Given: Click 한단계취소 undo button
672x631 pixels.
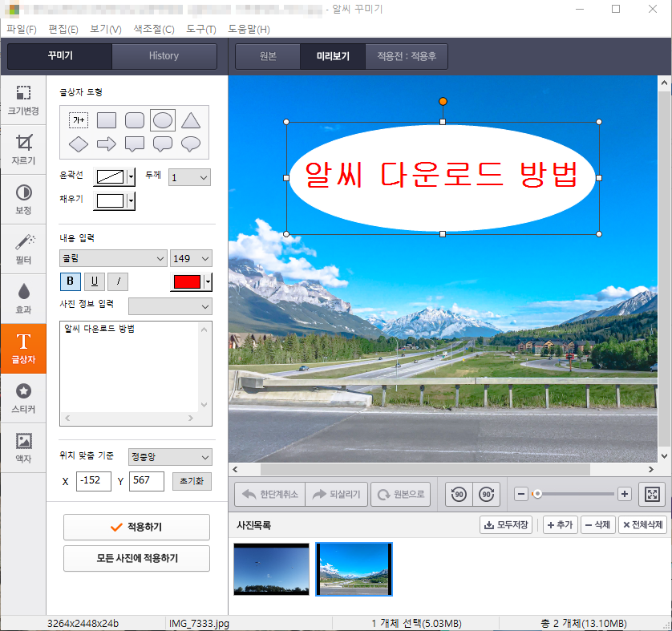Looking at the screenshot, I should coord(270,495).
